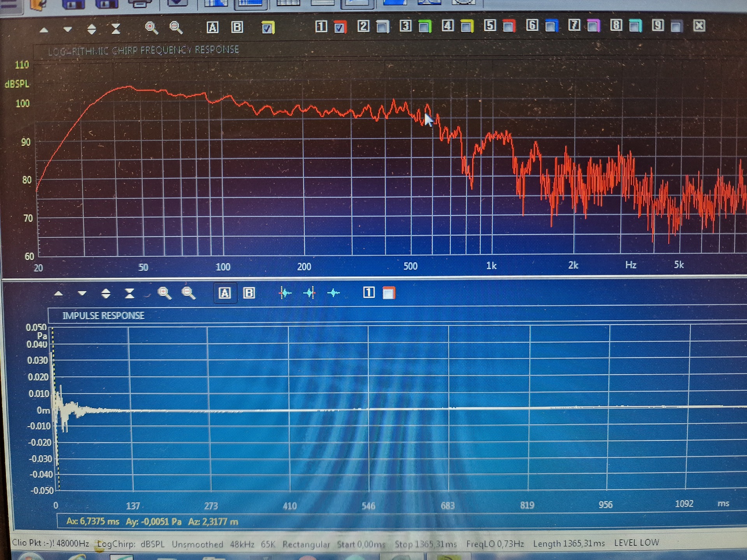Click 'Az: 2,3177 m' distance readout
Image resolution: width=747 pixels, height=560 pixels.
coord(213,521)
